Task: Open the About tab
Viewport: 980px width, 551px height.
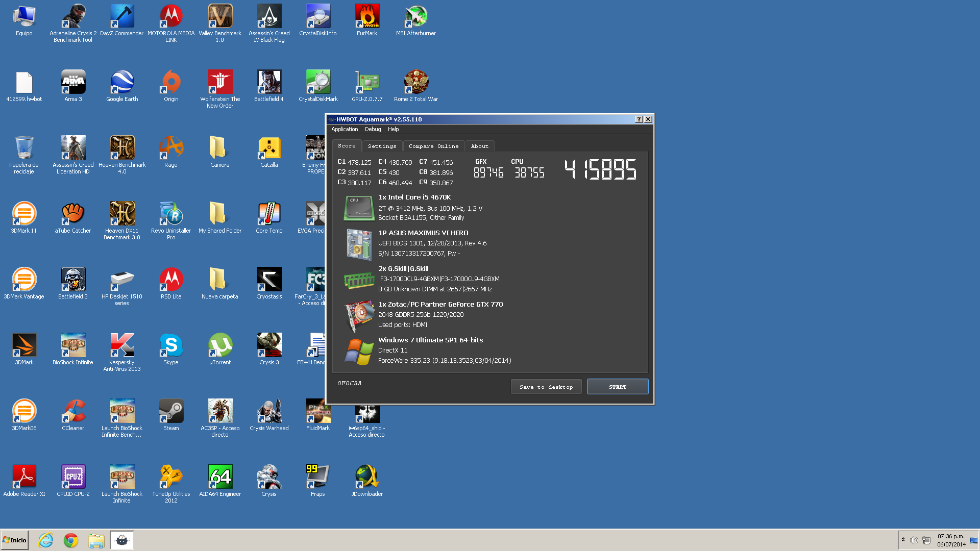Action: point(480,146)
